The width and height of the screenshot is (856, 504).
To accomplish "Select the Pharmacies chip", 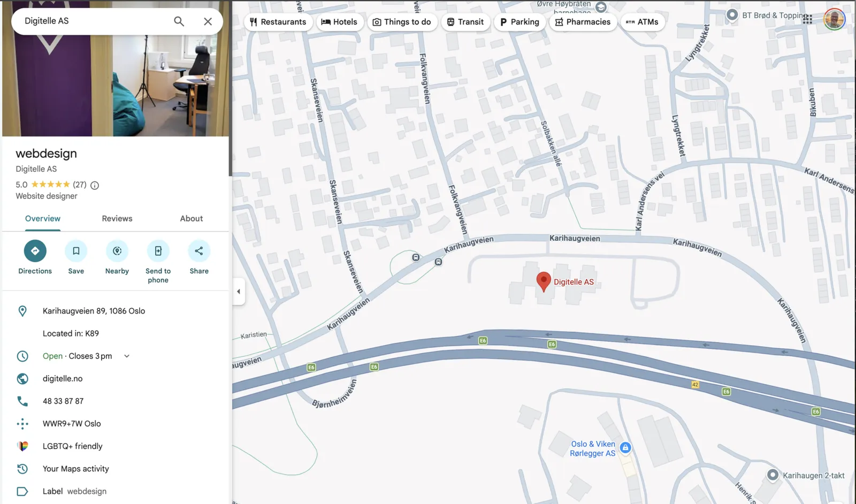I will coord(583,22).
